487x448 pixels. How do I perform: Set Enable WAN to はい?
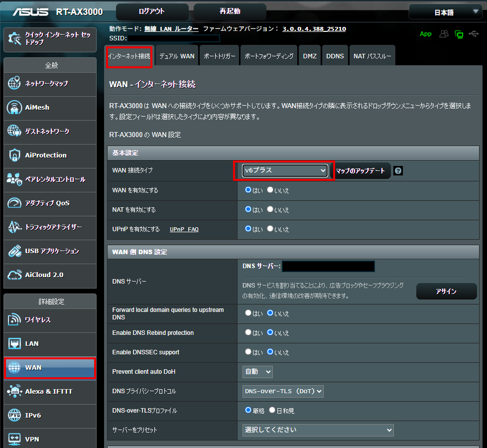(248, 190)
